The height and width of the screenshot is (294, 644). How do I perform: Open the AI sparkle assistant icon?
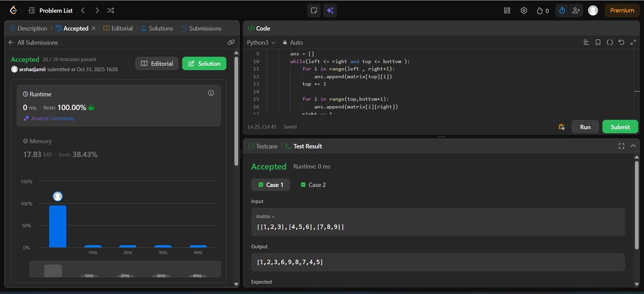pos(330,10)
